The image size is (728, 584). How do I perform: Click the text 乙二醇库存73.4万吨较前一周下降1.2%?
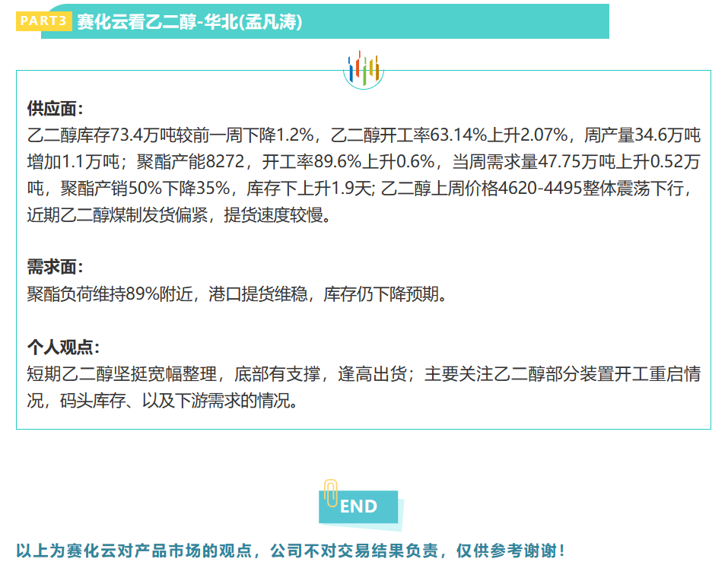click(170, 135)
